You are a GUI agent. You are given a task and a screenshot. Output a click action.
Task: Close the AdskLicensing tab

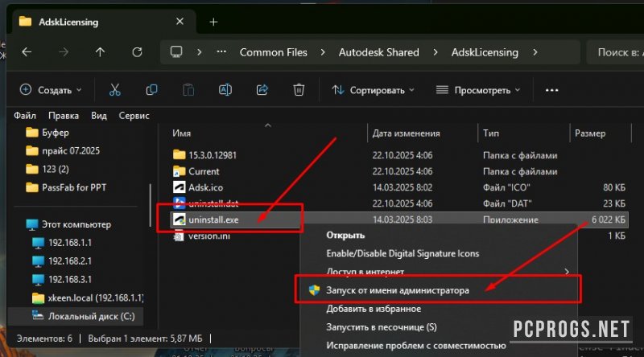tap(180, 22)
